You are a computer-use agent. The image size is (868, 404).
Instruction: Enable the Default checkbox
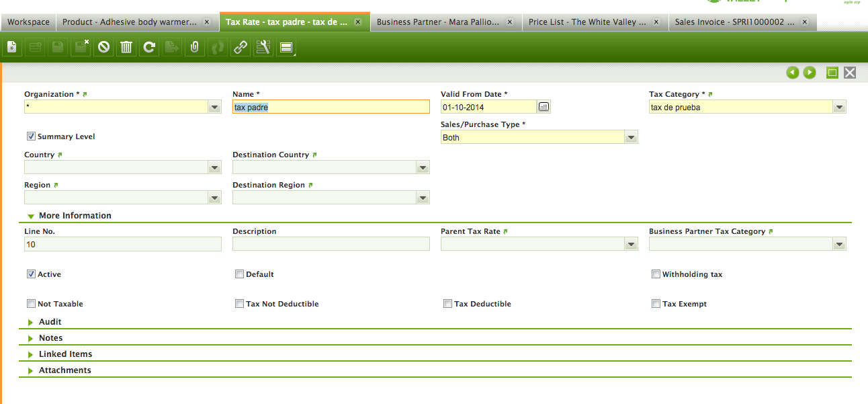click(x=239, y=274)
